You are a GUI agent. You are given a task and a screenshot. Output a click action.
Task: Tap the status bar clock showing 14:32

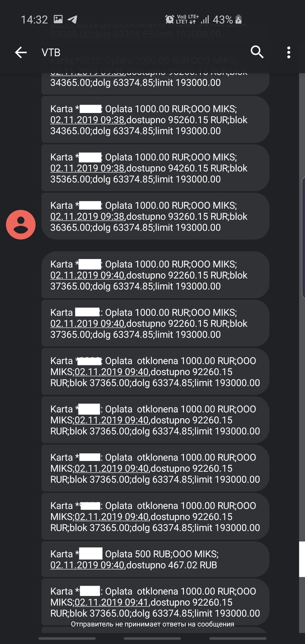coord(34,20)
